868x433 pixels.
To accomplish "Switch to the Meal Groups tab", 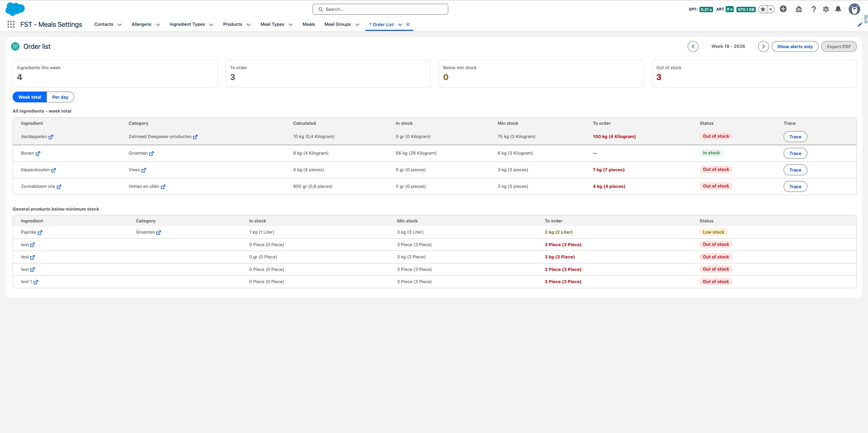I will pos(337,24).
